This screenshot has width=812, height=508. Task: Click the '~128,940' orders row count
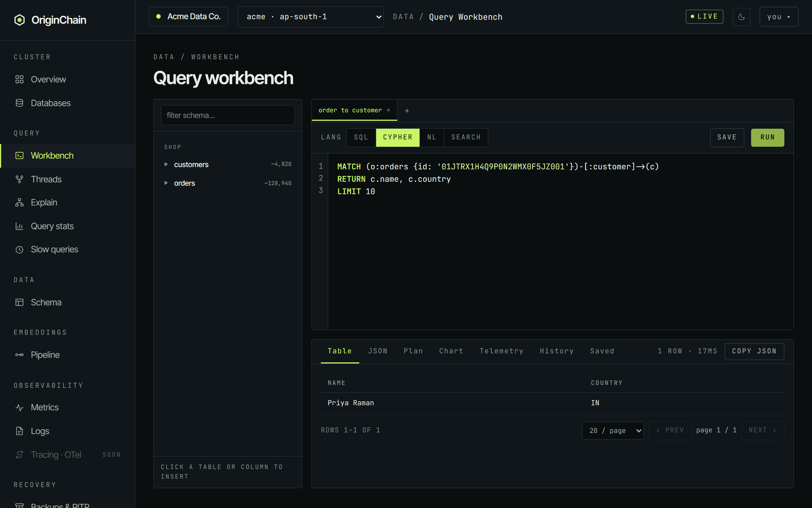pyautogui.click(x=278, y=183)
